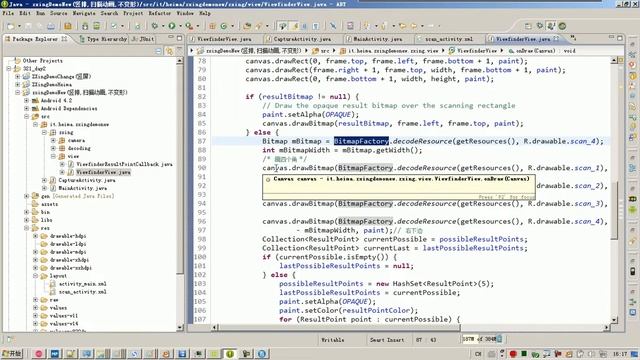Click ViewfinderView in the editor breadcrumb

point(476,51)
